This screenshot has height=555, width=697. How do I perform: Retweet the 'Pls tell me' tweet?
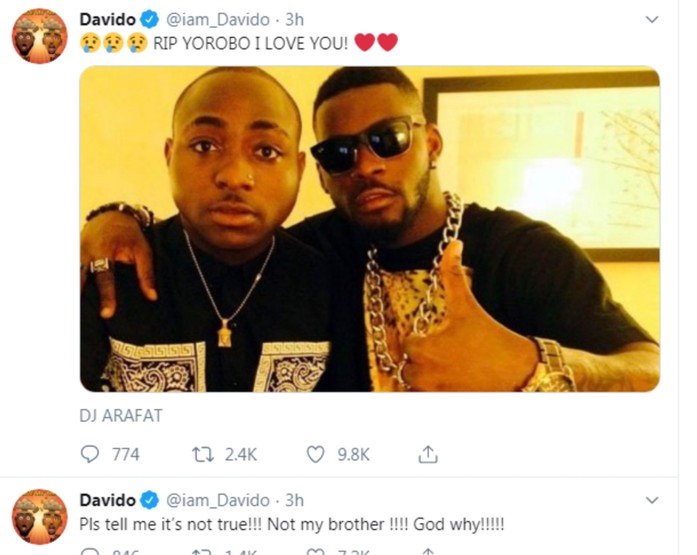[x=202, y=552]
